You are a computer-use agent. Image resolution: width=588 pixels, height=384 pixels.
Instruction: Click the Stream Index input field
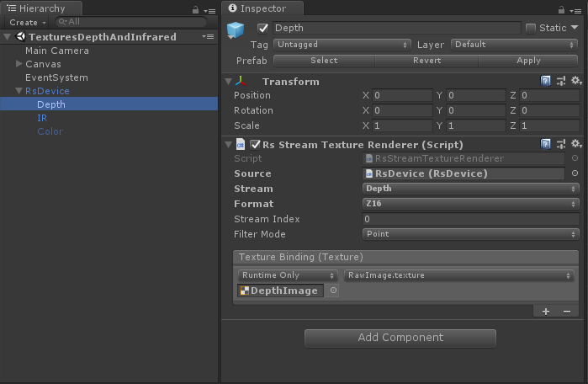469,219
